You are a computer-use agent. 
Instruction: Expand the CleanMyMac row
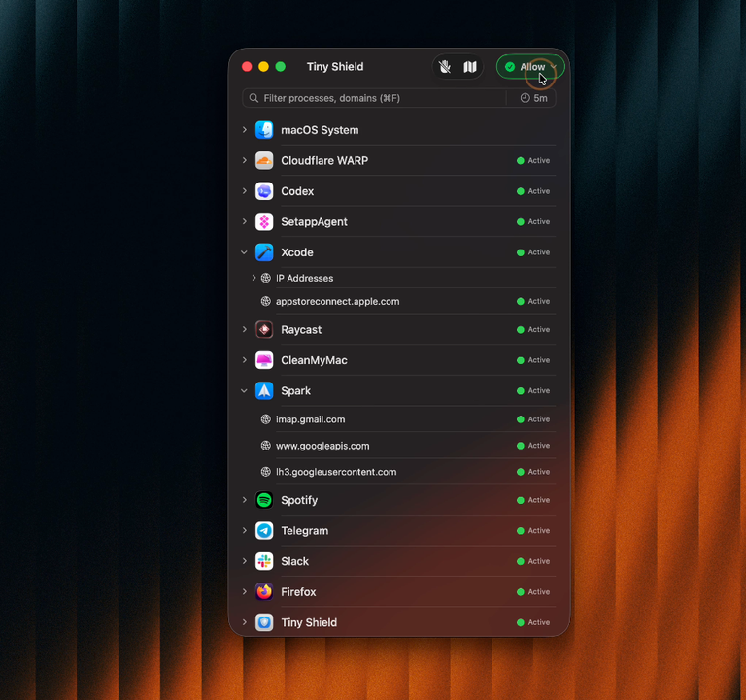click(x=245, y=360)
